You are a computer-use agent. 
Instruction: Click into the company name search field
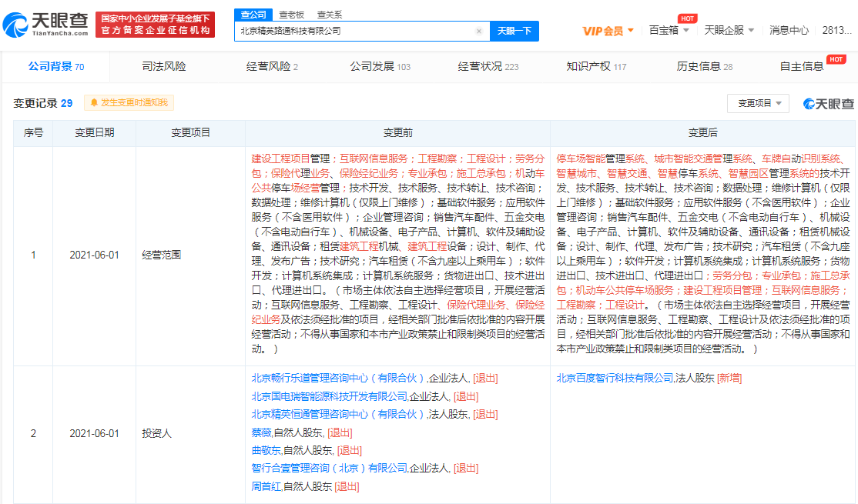tap(354, 32)
